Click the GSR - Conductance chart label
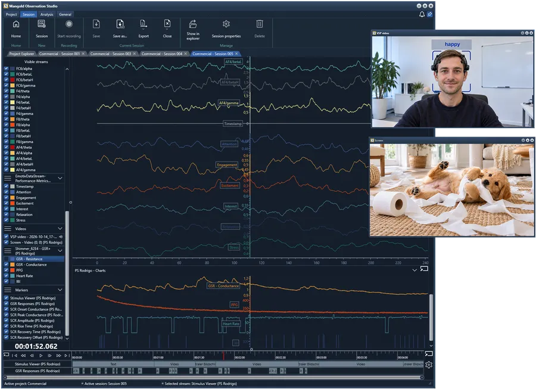The width and height of the screenshot is (536, 392). (x=223, y=286)
